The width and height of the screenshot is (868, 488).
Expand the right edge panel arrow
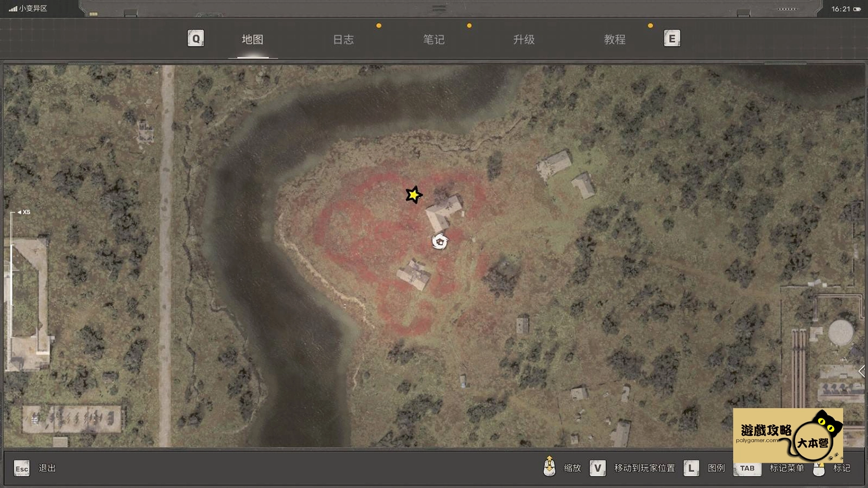(x=862, y=371)
